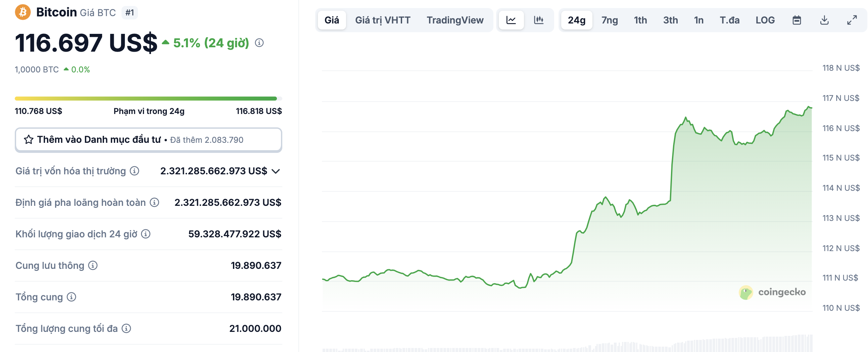This screenshot has height=352, width=868.
Task: Select the 7ng time range button
Action: [609, 20]
